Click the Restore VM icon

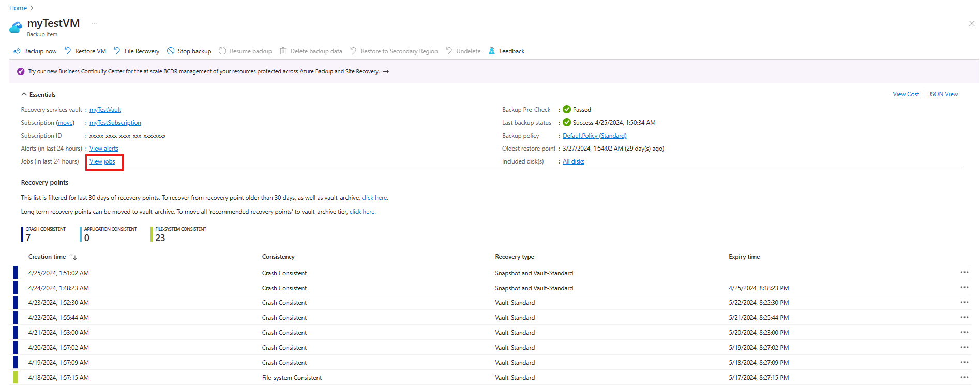(68, 51)
